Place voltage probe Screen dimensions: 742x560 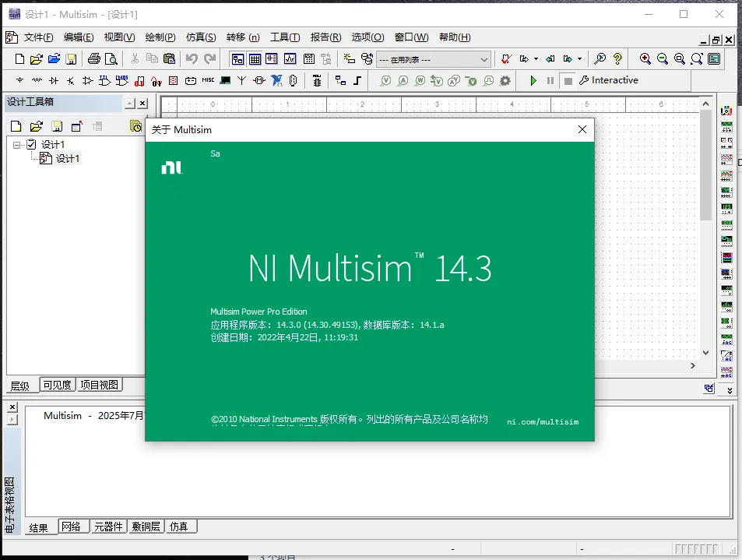click(385, 80)
